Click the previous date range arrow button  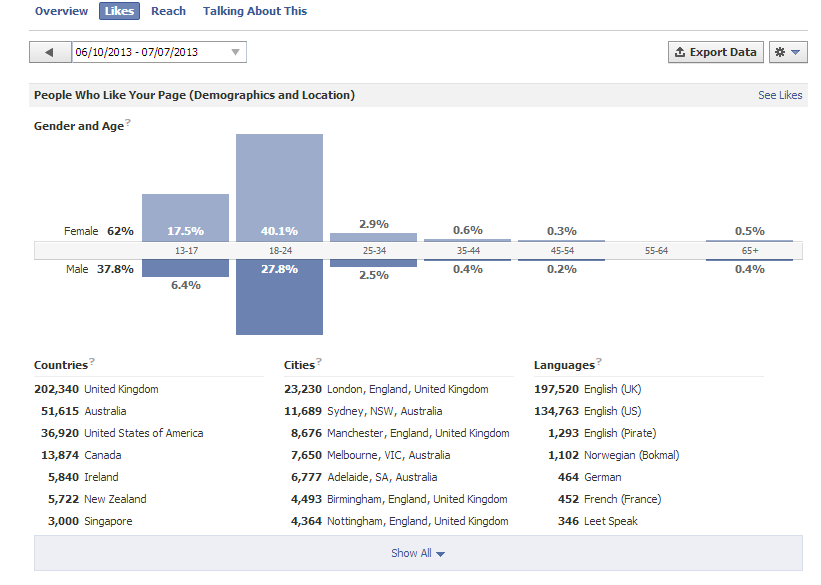coord(50,52)
